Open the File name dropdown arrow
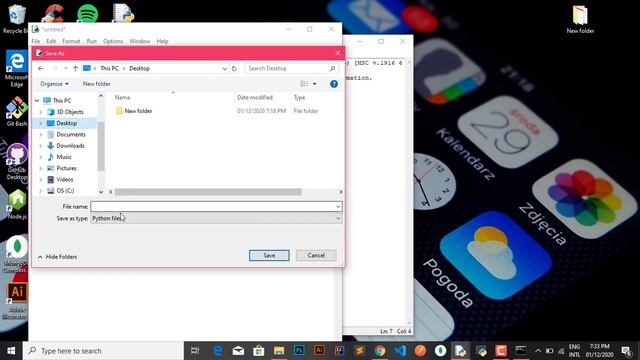 click(x=338, y=207)
